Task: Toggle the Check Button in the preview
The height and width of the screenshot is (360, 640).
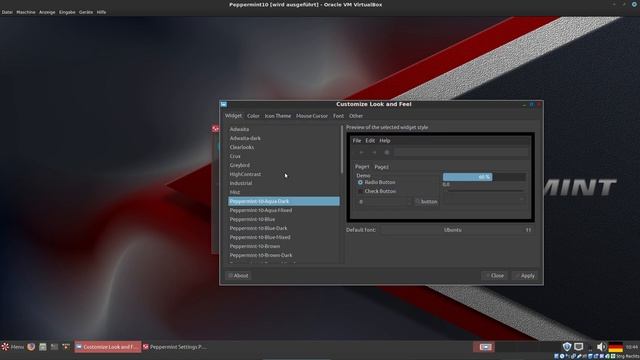Action: tap(376, 191)
